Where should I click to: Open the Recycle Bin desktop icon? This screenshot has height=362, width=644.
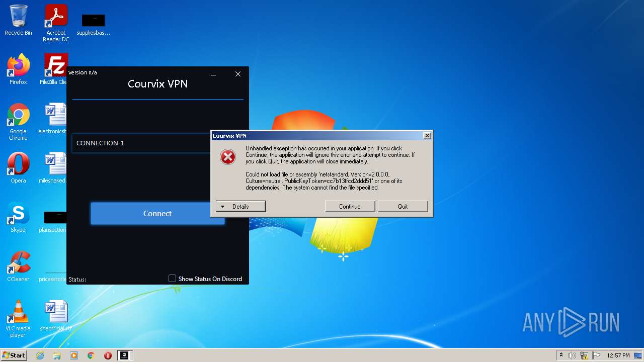click(18, 20)
